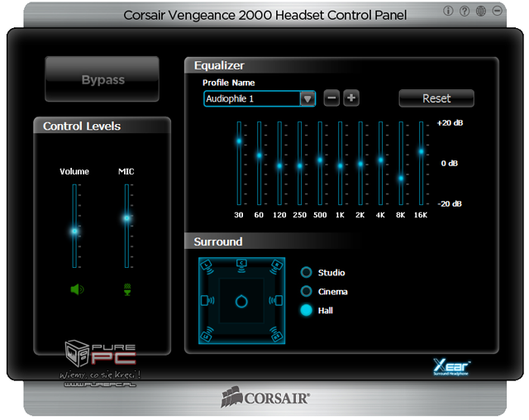
Task: Adjust the 30 Hz equalizer slider
Action: 239,141
